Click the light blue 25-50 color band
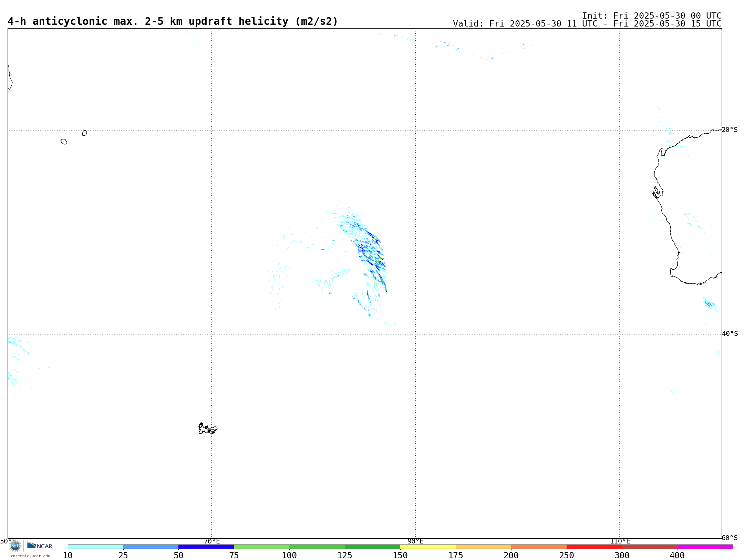Viewport: 744px width, 560px height. point(151,547)
